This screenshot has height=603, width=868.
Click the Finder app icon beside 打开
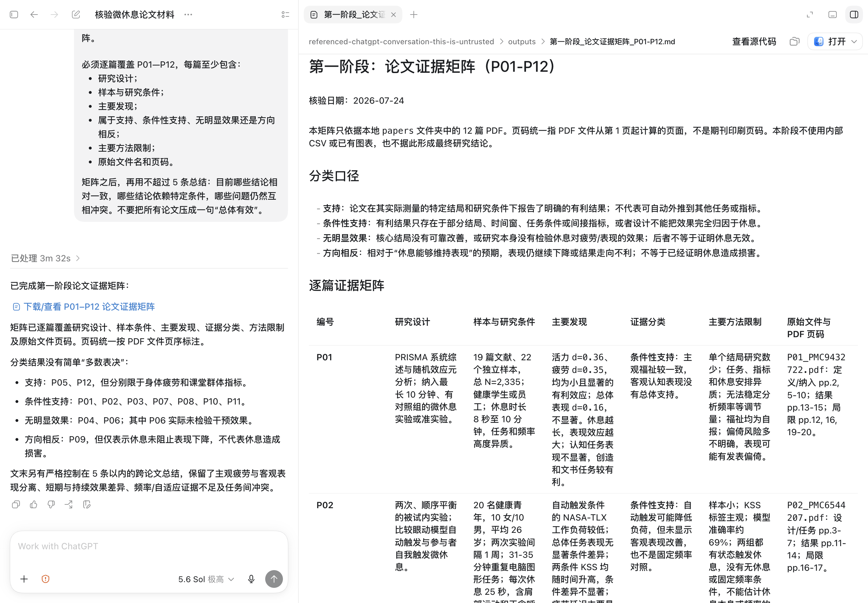tap(818, 42)
